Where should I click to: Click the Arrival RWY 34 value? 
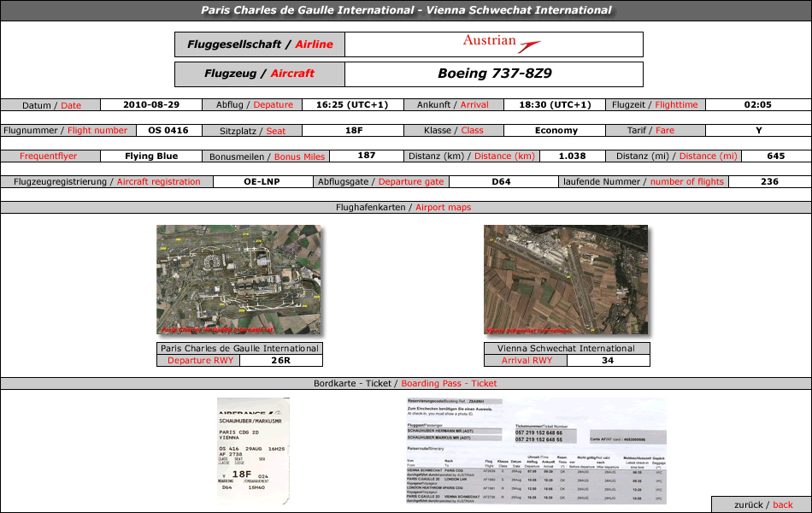608,360
